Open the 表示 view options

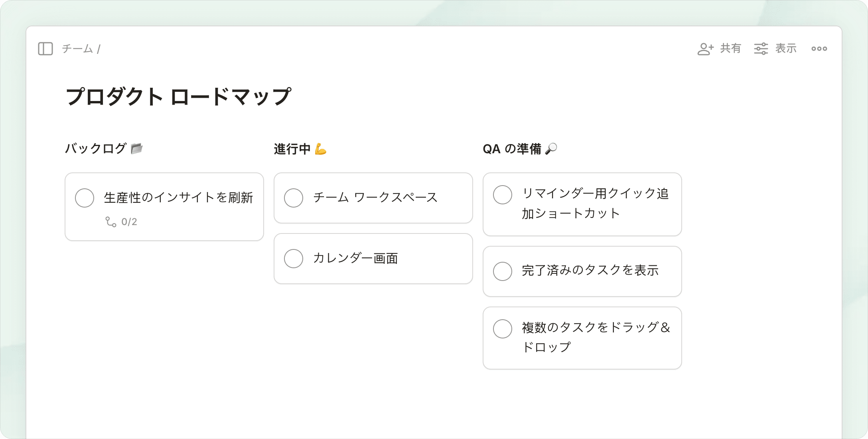[786, 49]
